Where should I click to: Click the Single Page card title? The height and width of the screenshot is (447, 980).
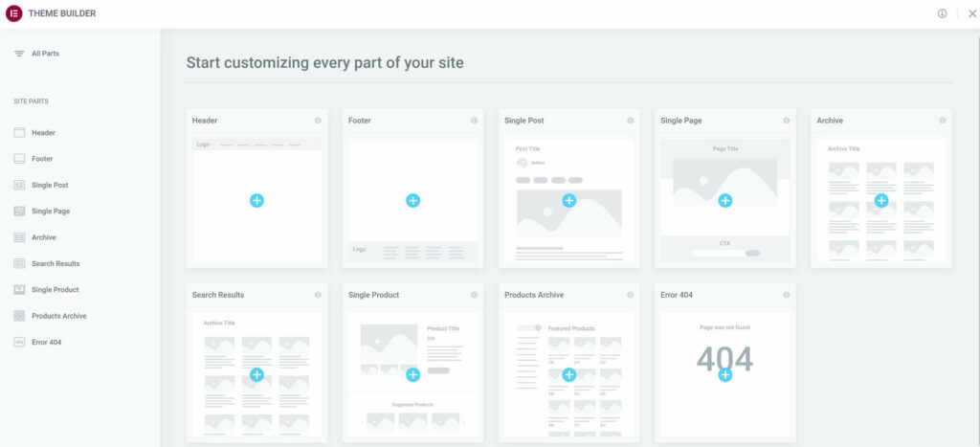pyautogui.click(x=681, y=121)
